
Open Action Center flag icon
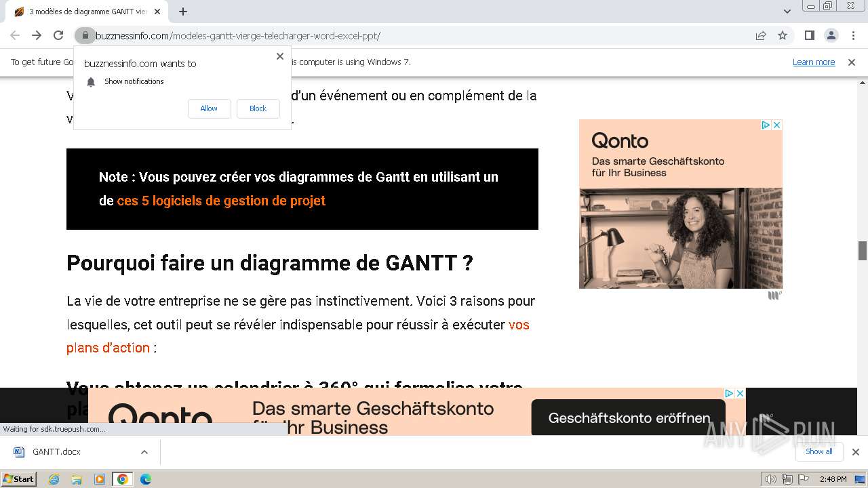(x=803, y=479)
